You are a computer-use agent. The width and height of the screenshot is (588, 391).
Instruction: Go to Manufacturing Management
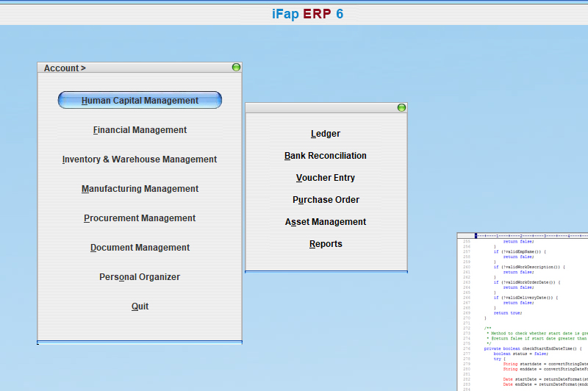(x=140, y=189)
